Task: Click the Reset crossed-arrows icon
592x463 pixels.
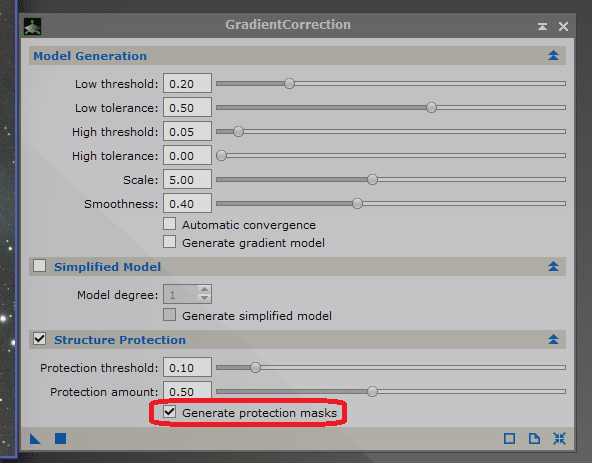Action: (x=559, y=438)
